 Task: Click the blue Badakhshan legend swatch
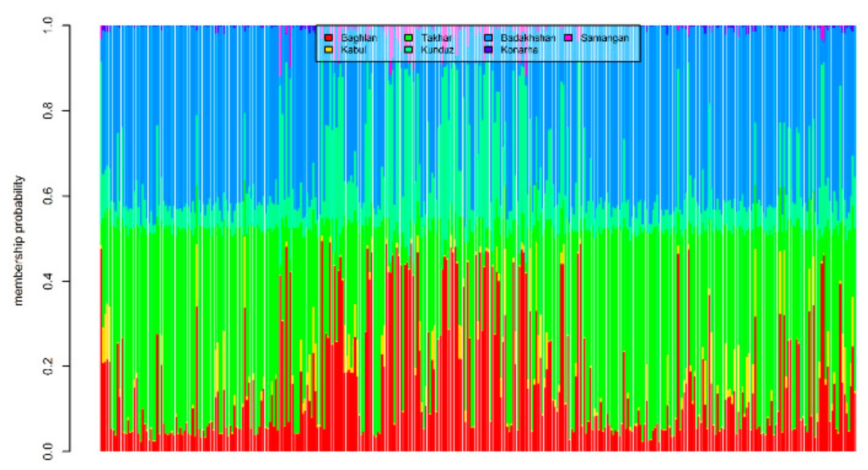[x=489, y=38]
